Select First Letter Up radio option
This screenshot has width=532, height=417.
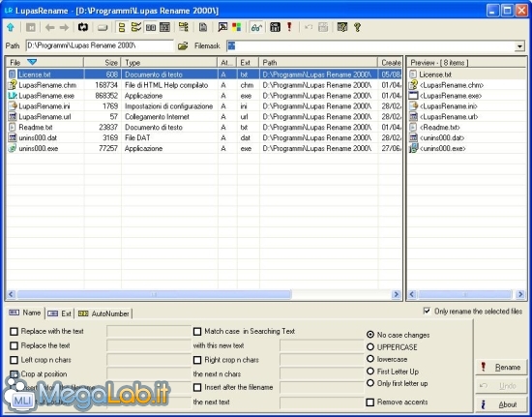click(370, 372)
